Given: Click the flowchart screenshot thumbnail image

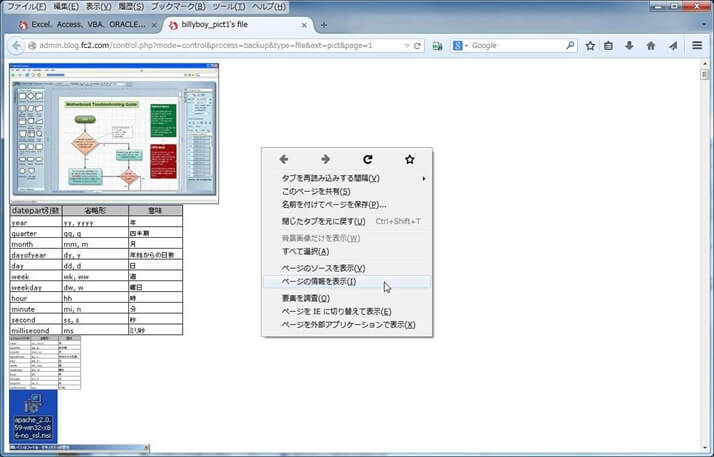Looking at the screenshot, I should (114, 133).
